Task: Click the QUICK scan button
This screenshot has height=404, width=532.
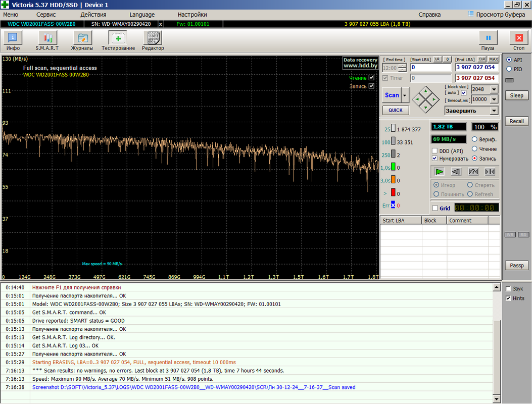Action: click(x=396, y=110)
